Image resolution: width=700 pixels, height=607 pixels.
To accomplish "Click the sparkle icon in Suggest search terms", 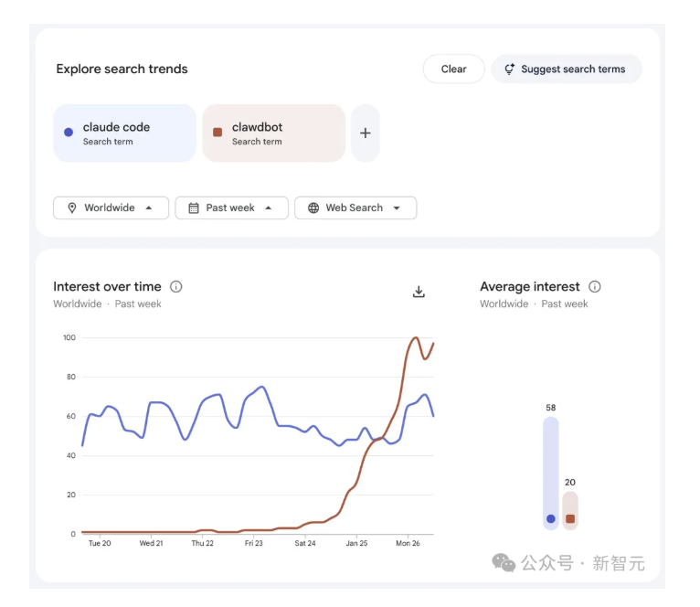I will (510, 69).
